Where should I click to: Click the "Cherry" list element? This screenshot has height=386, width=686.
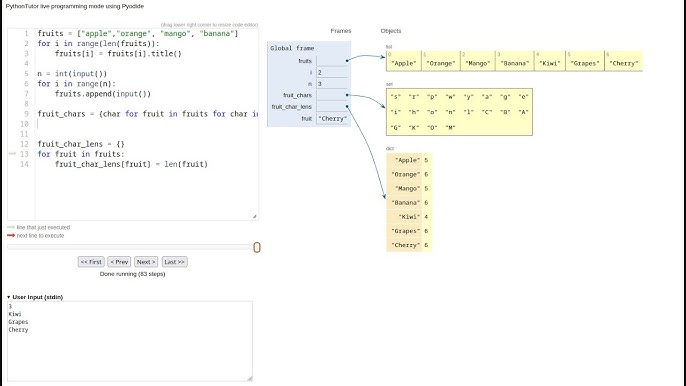click(623, 61)
